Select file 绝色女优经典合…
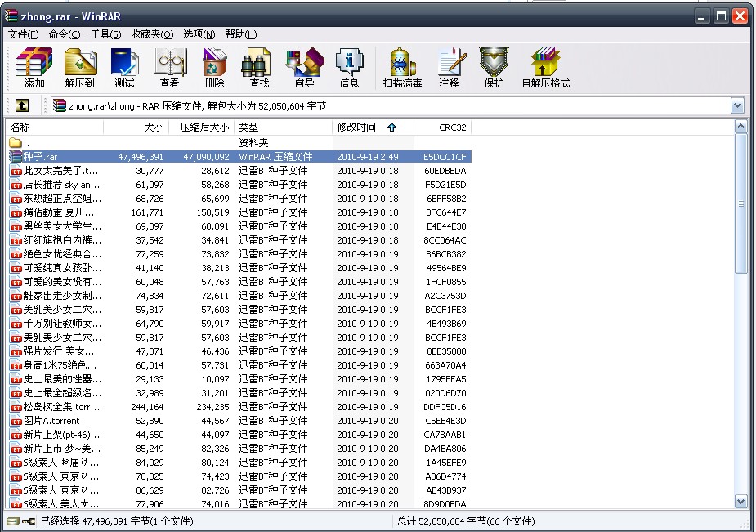Image resolution: width=756 pixels, height=532 pixels. point(63,254)
